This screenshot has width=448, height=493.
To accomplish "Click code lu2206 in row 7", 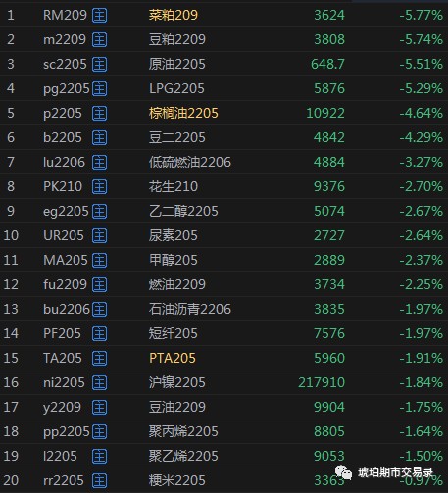I will (x=64, y=162).
